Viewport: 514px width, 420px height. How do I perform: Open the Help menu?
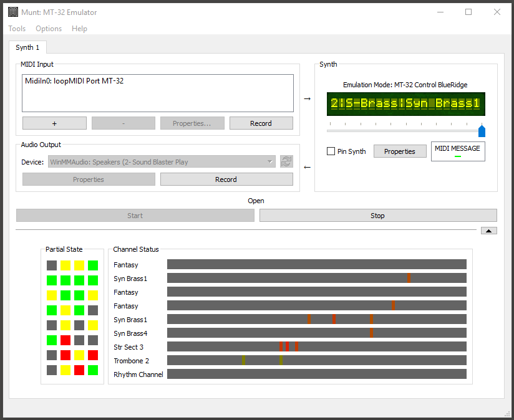point(79,29)
